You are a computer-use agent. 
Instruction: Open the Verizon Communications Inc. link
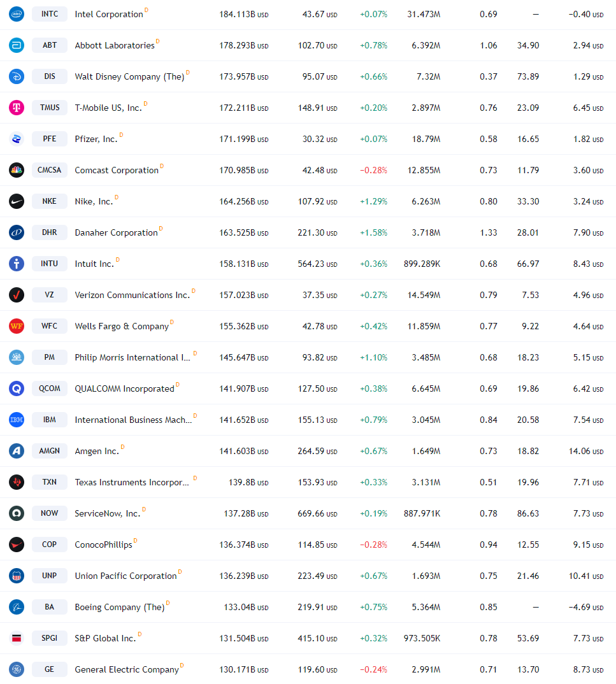point(133,296)
